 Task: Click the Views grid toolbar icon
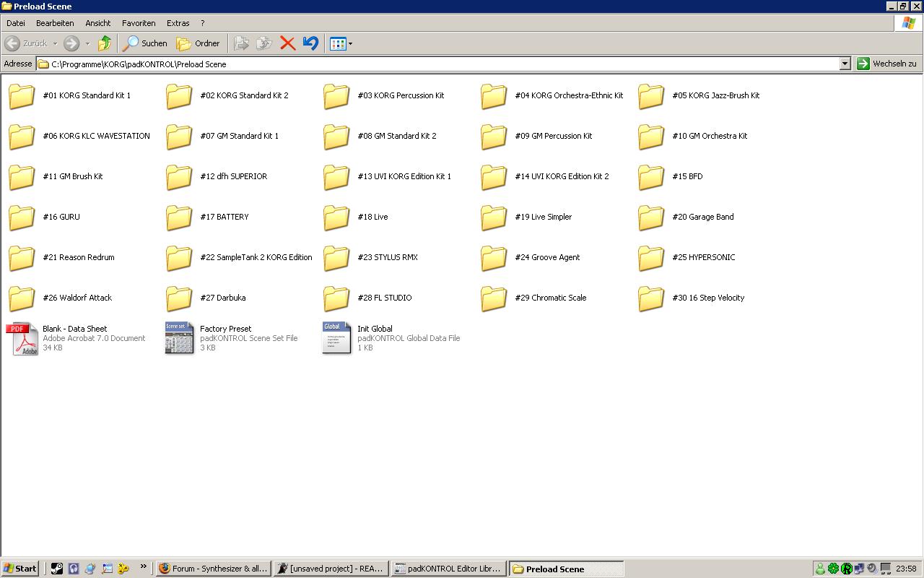[x=337, y=43]
